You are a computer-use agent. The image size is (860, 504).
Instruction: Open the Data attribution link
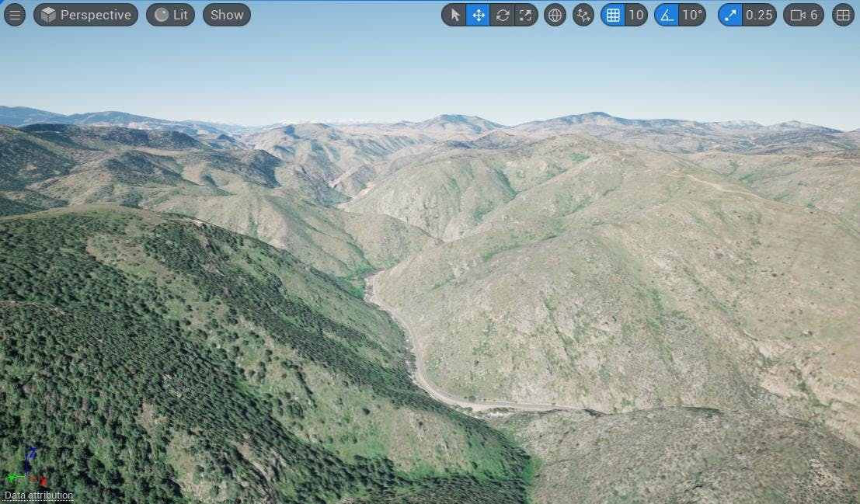coord(39,495)
